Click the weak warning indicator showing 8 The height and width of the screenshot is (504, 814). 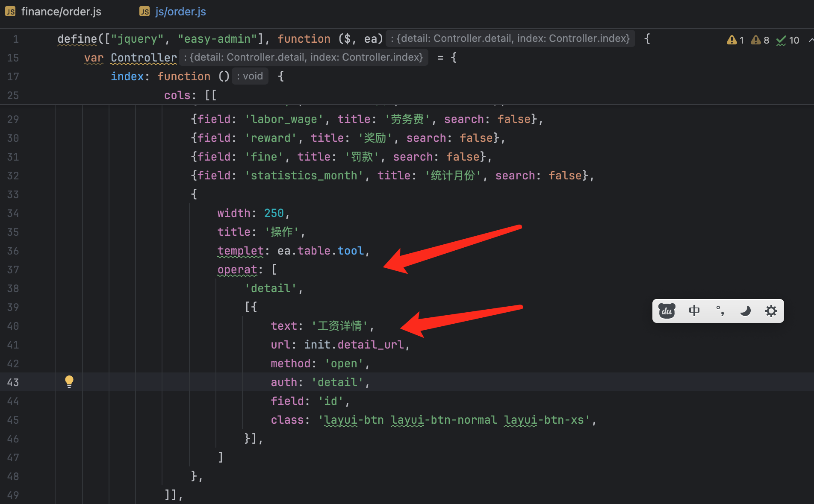click(x=760, y=40)
